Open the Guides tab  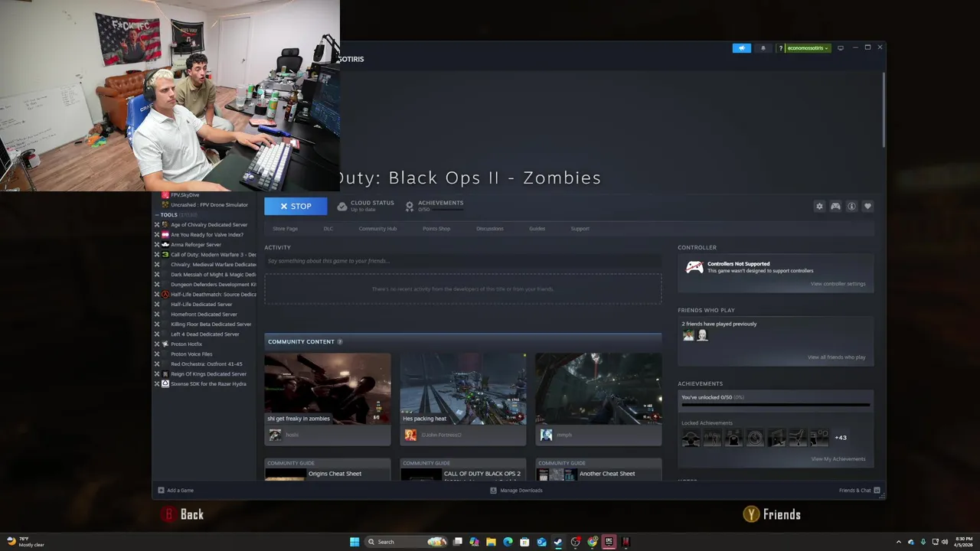(537, 229)
